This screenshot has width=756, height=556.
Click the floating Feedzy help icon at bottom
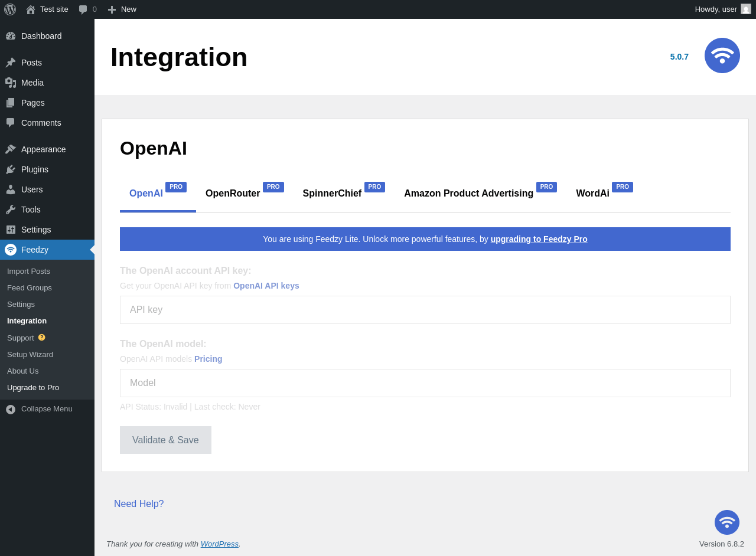727,522
